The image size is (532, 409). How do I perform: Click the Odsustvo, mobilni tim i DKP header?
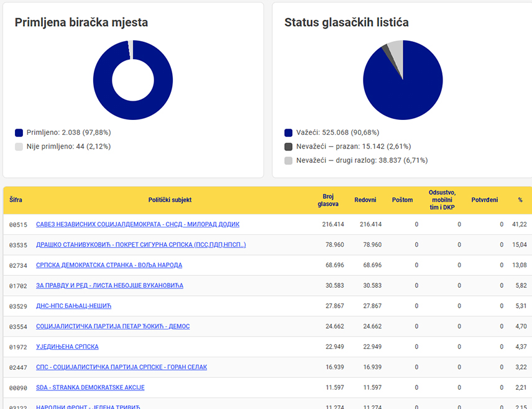click(x=442, y=200)
